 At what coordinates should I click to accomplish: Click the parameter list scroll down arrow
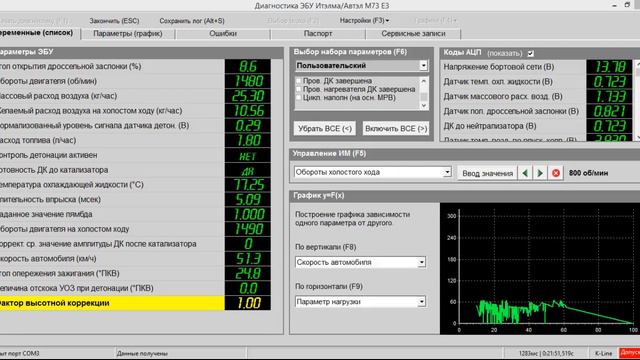click(x=424, y=105)
